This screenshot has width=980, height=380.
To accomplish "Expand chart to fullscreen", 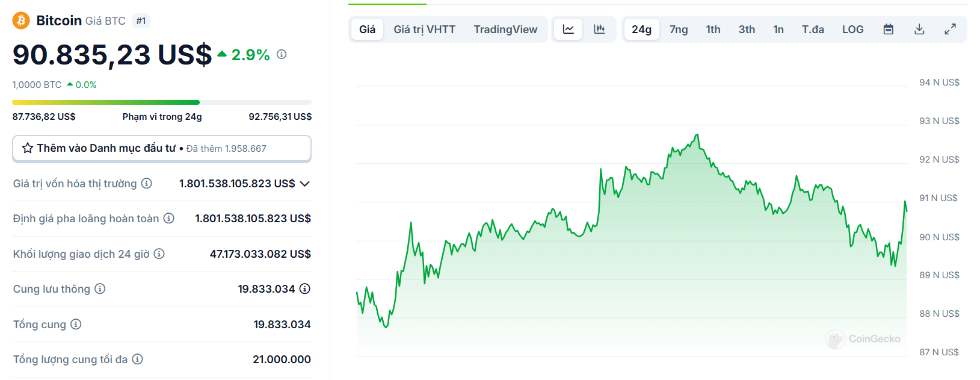I will coord(950,29).
